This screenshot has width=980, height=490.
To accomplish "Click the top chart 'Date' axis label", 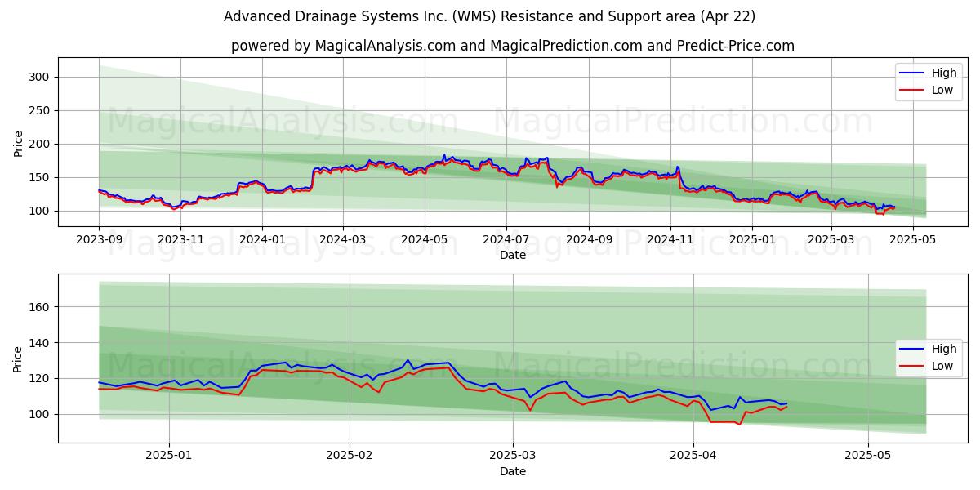I will point(513,256).
